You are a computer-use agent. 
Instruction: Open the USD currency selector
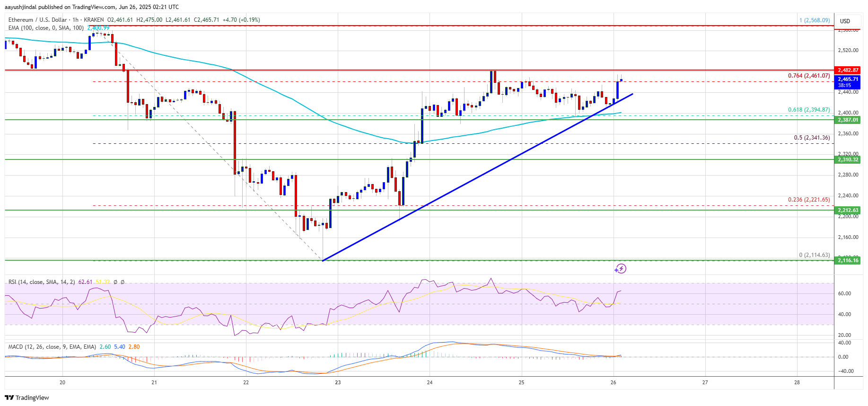click(x=845, y=21)
